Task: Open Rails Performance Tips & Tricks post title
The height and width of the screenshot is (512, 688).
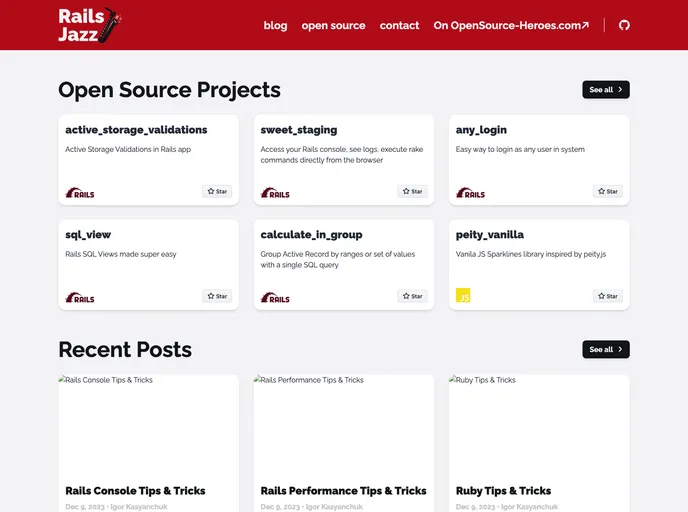Action: tap(343, 491)
